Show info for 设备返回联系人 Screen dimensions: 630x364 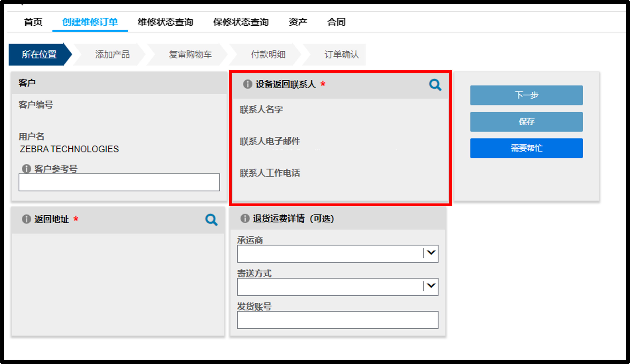tap(248, 84)
